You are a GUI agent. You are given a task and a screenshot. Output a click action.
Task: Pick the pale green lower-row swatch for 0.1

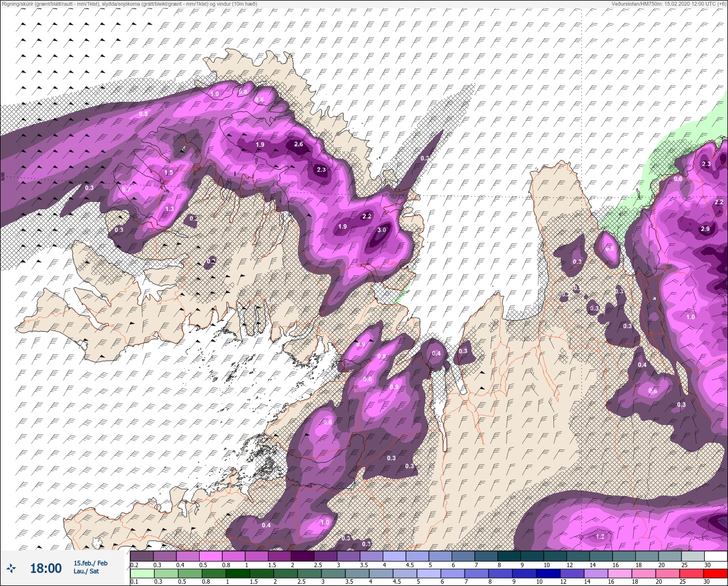[142, 573]
